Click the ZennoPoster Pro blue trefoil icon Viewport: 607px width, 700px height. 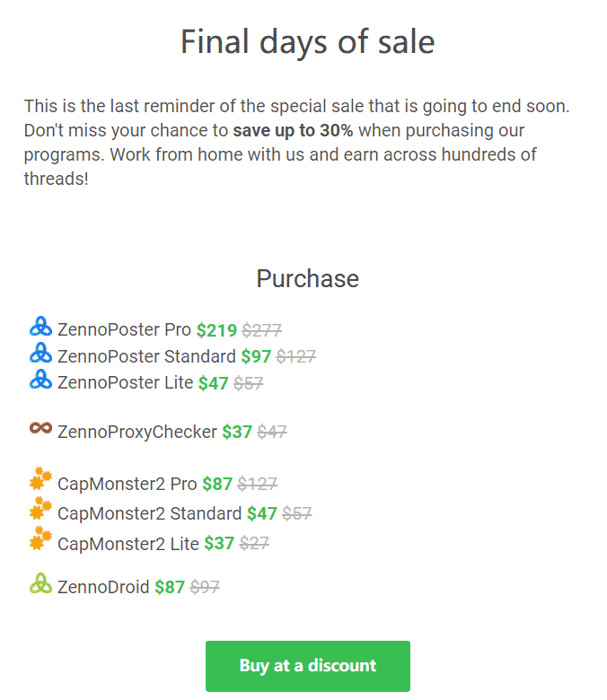(40, 327)
